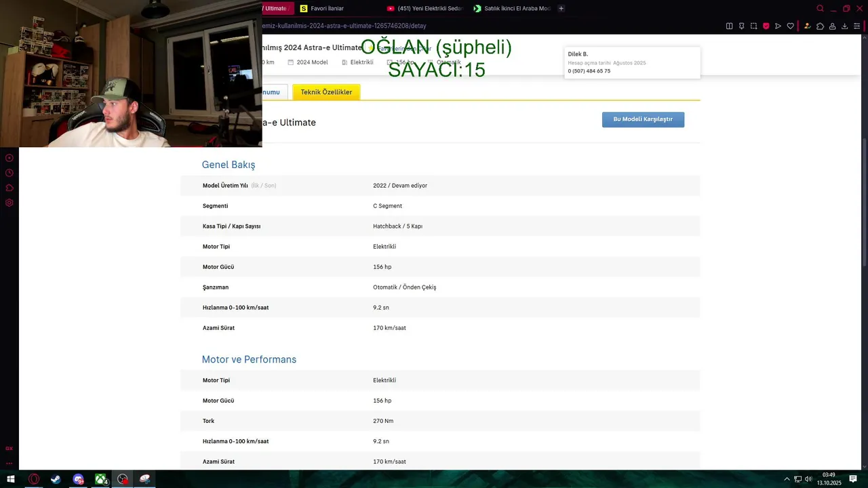Screen dimensions: 868x488
Task: Open Discord from the taskbar
Action: tap(78, 479)
